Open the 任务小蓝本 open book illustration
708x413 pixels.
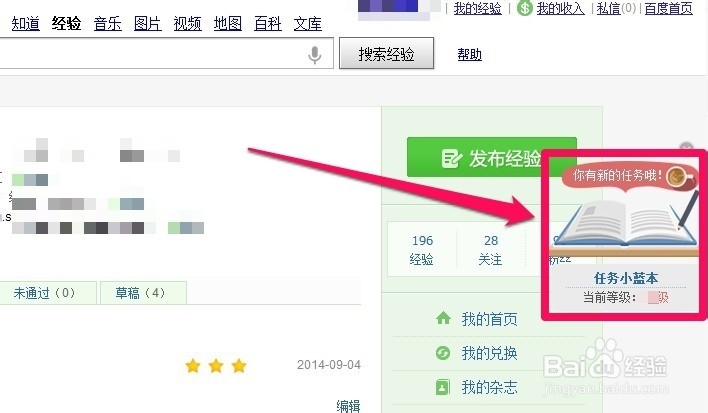coord(624,223)
